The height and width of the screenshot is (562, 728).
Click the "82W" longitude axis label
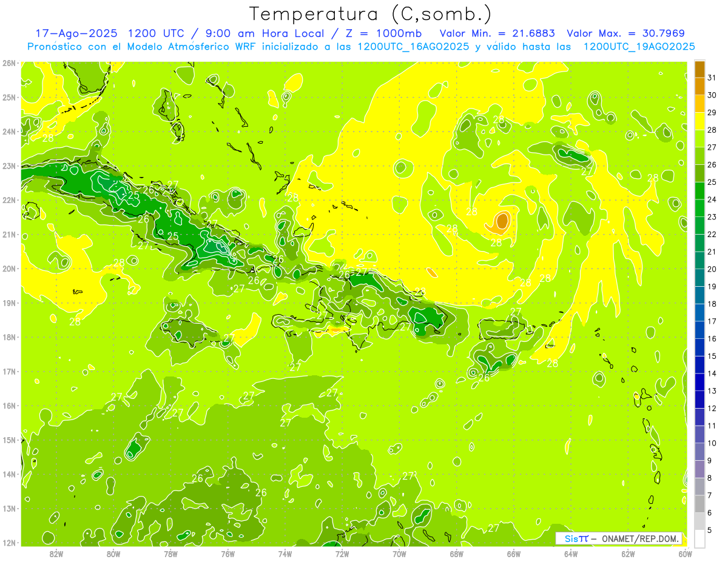pos(56,554)
